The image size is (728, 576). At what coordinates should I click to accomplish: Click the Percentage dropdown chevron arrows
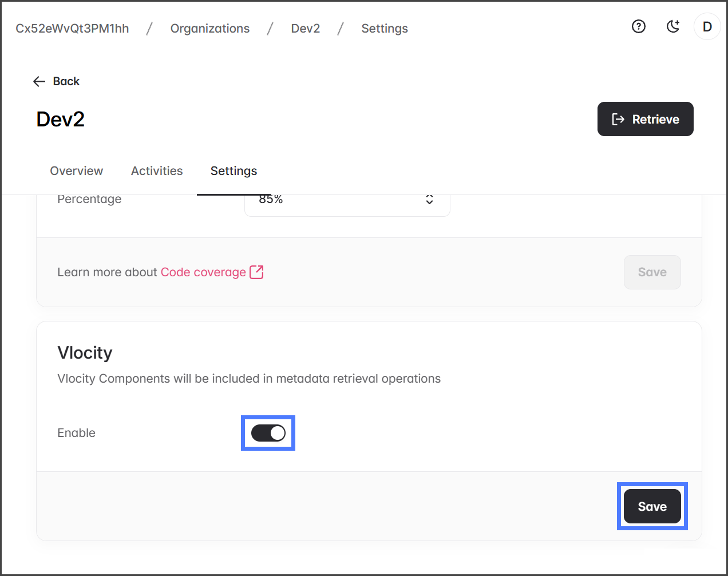click(429, 200)
